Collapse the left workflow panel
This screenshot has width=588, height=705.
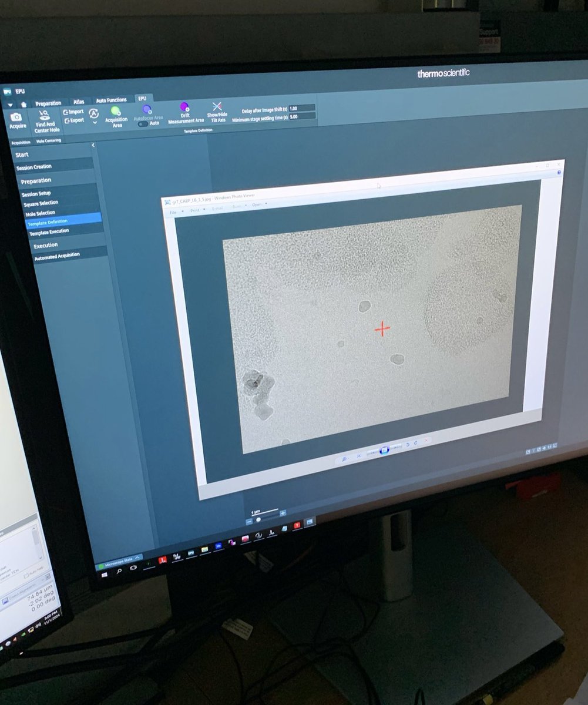point(93,145)
